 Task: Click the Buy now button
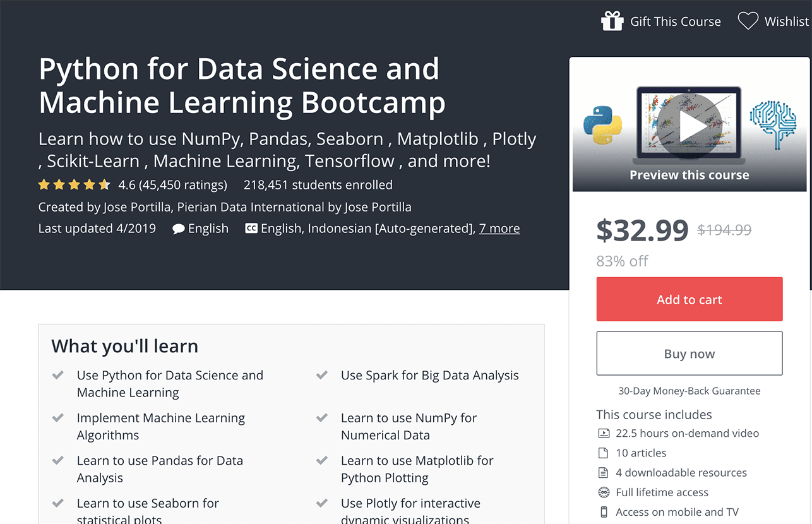pyautogui.click(x=690, y=354)
